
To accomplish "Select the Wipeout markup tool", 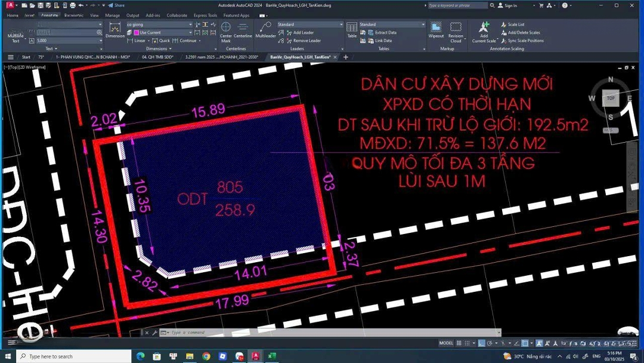I will 436,30.
